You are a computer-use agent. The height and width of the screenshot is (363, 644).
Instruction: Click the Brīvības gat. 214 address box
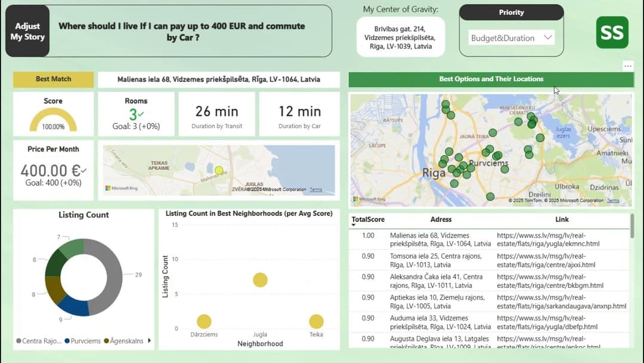(401, 38)
